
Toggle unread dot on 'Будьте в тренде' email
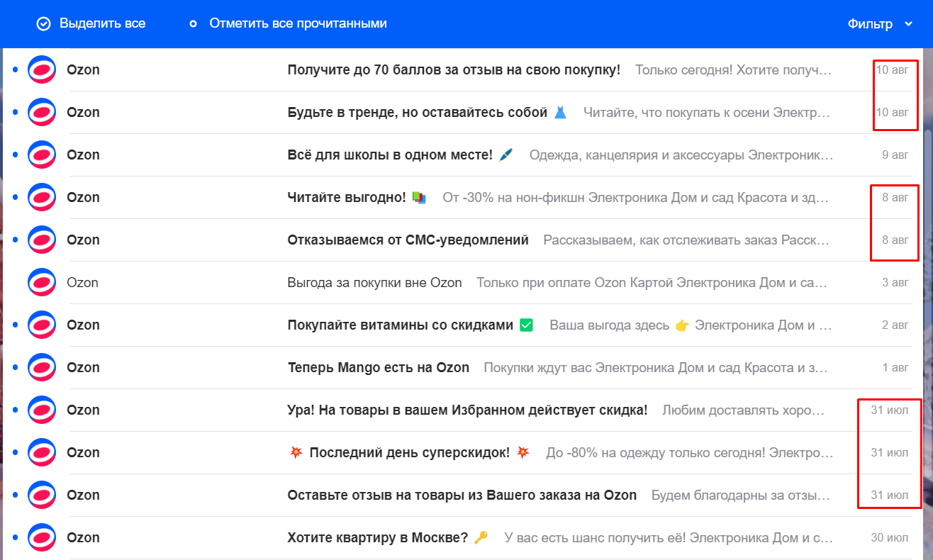coord(16,112)
